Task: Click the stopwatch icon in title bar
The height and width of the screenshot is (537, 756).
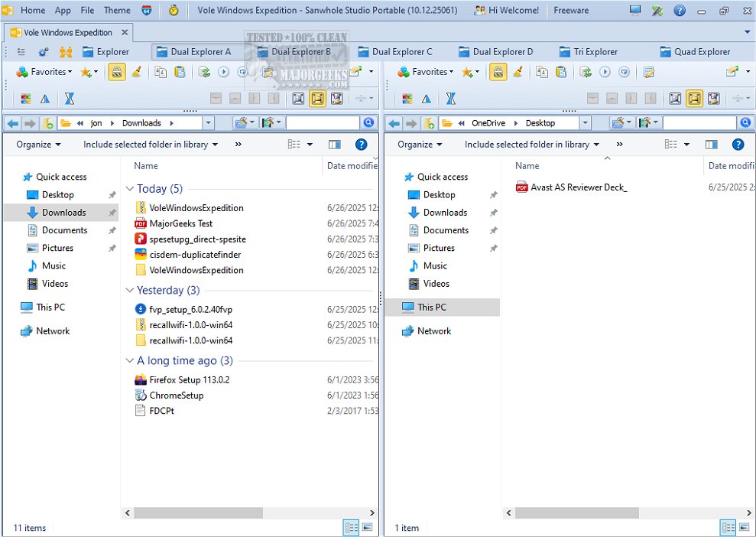Action: pyautogui.click(x=174, y=10)
